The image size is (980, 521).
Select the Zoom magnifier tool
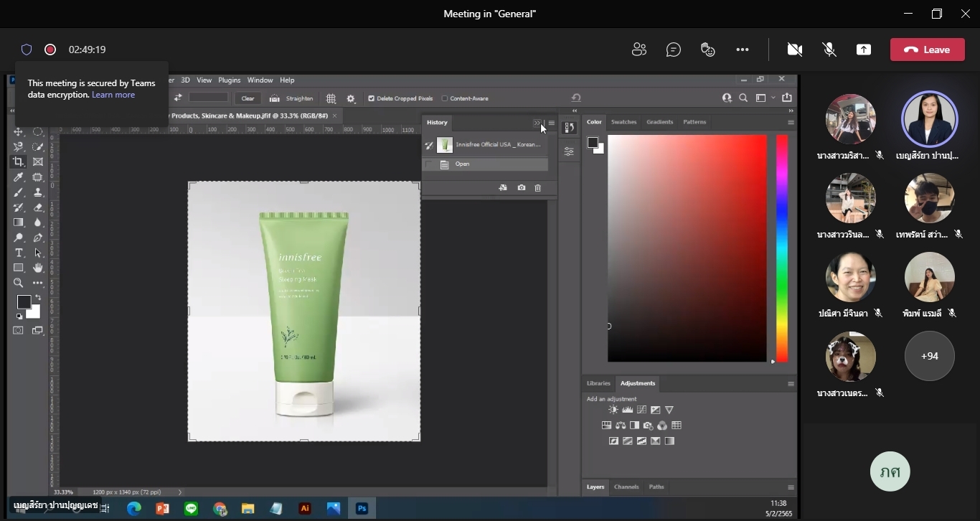tap(19, 283)
